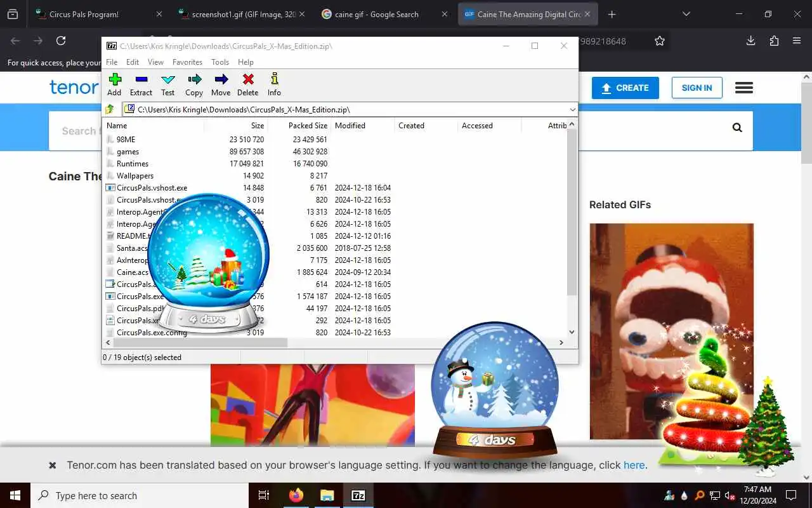Viewport: 812px width, 508px height.
Task: Click the Extract toolbar icon
Action: click(x=141, y=84)
